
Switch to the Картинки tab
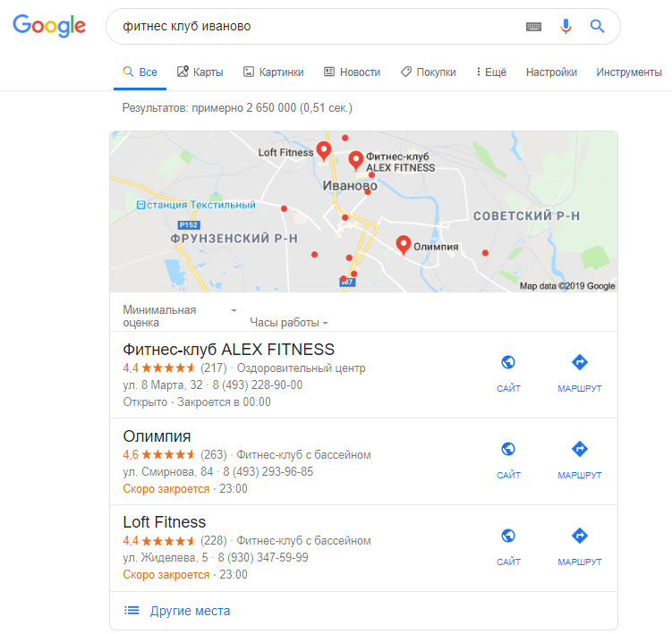[274, 72]
